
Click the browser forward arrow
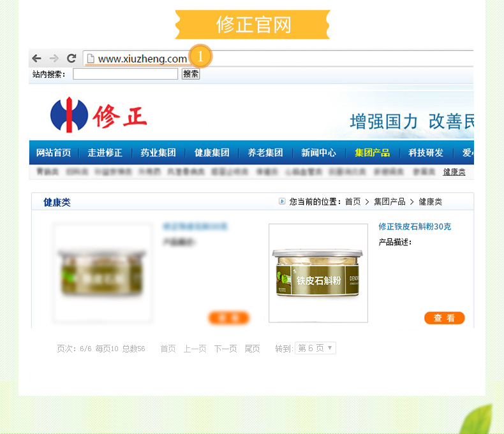point(54,59)
